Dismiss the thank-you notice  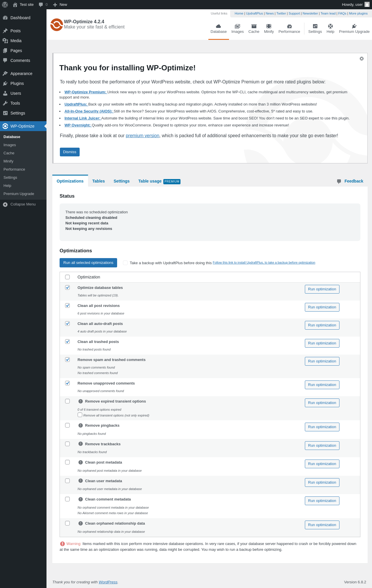(70, 152)
